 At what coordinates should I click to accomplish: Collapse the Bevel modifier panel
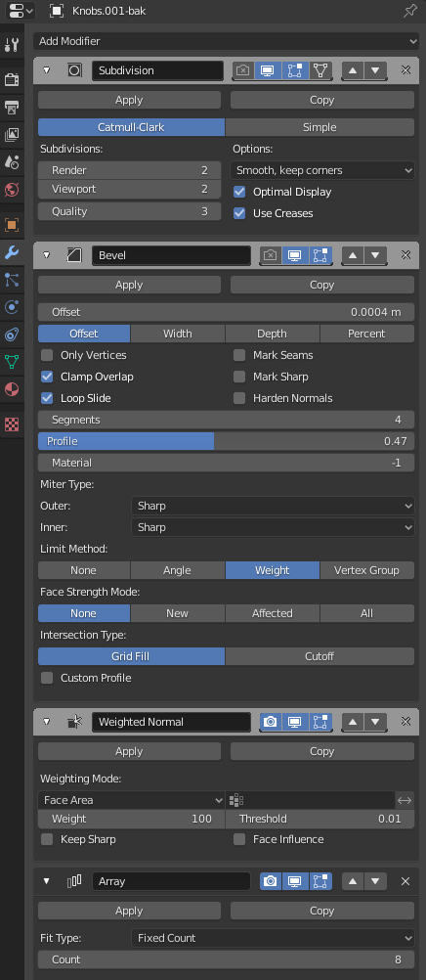[46, 255]
